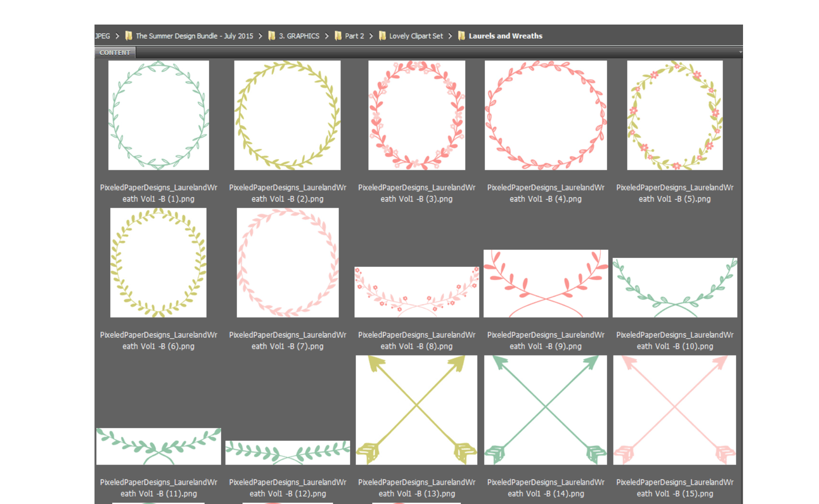Navigate to the Lovely Clipart Set breadcrumb

click(x=416, y=36)
